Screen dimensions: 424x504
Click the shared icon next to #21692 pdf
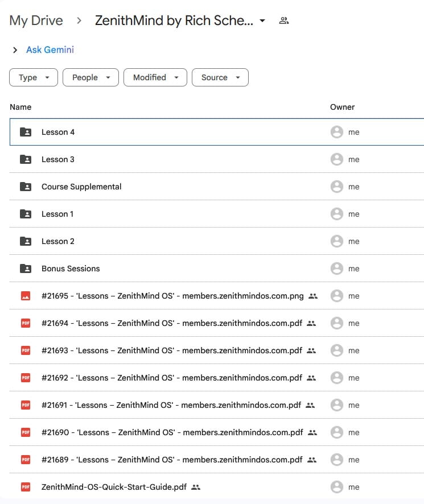click(x=311, y=378)
